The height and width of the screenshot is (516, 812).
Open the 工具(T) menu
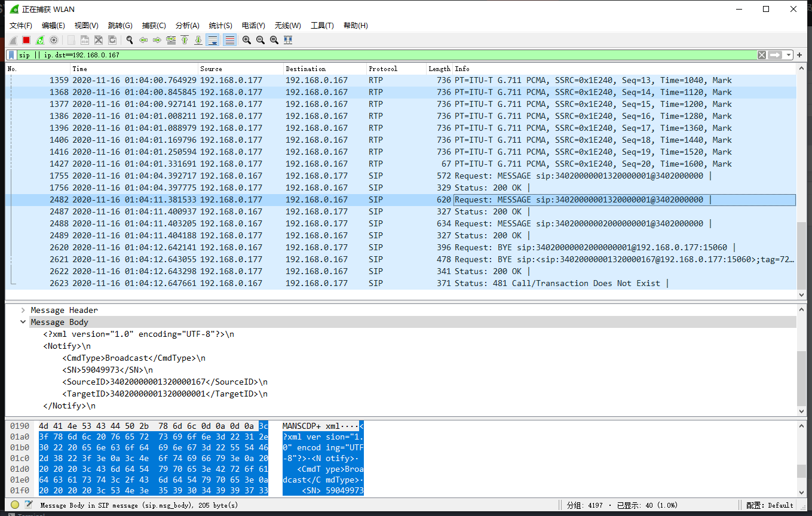point(322,25)
